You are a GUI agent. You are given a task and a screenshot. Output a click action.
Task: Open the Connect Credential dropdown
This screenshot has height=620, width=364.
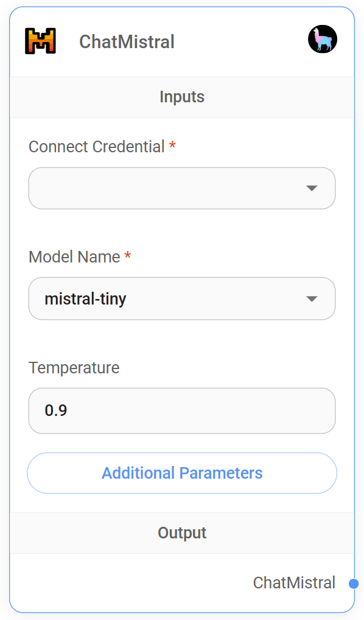click(182, 188)
